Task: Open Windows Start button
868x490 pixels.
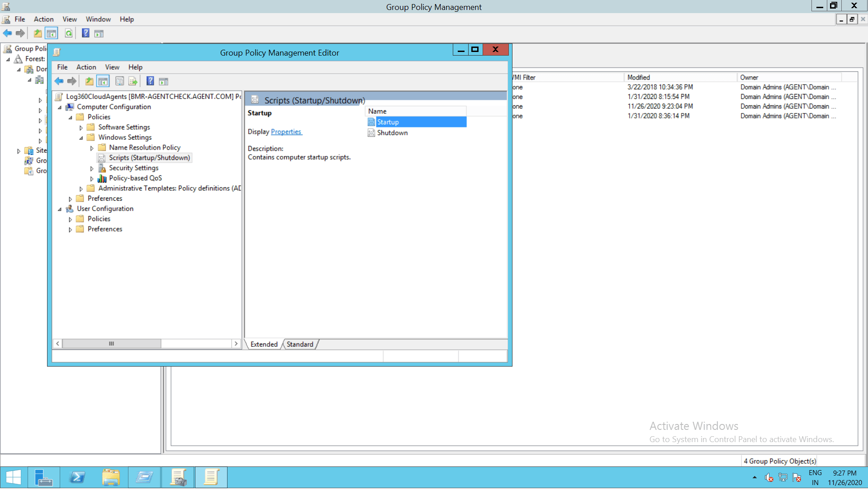Action: 14,477
